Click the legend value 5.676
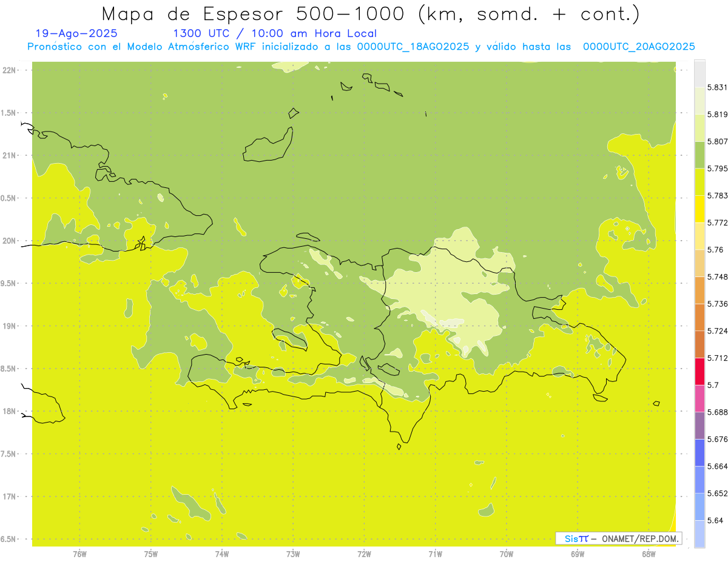 click(x=717, y=440)
